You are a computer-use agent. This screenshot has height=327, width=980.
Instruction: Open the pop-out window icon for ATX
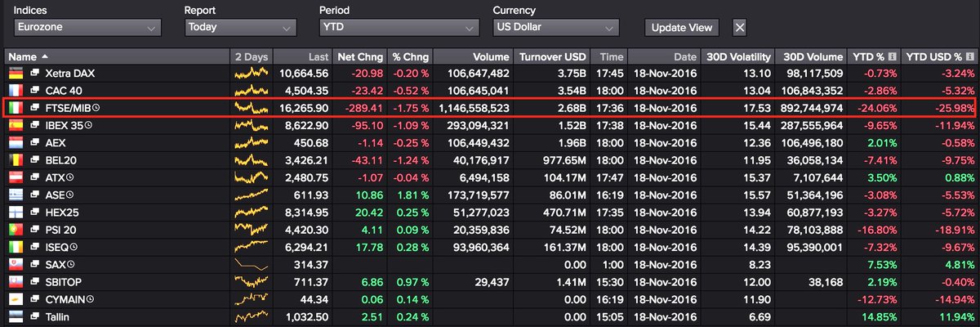coord(35,177)
